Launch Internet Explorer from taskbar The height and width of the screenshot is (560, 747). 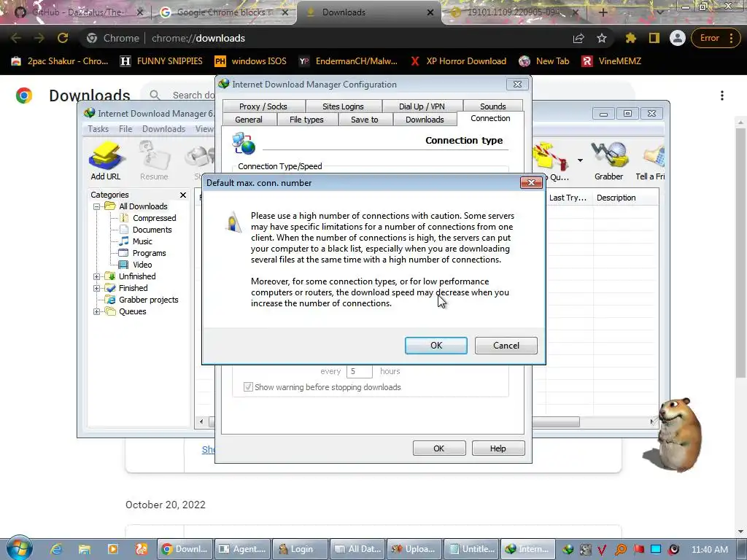point(56,549)
